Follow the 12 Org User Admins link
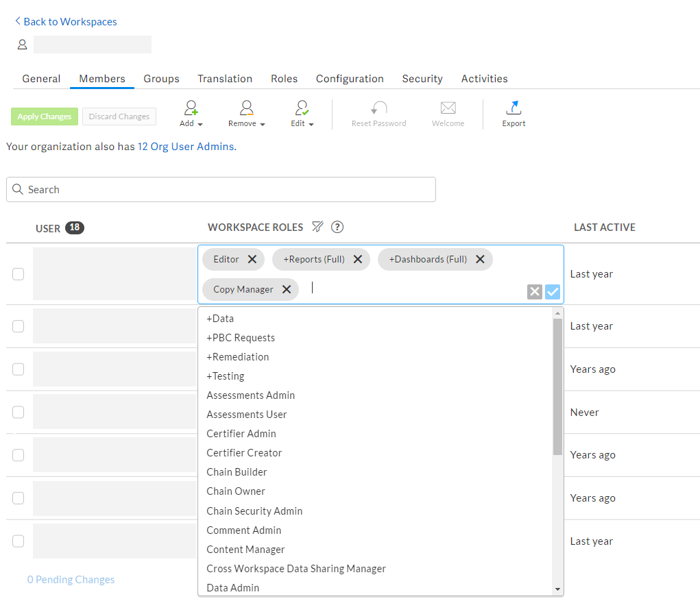 click(x=185, y=146)
